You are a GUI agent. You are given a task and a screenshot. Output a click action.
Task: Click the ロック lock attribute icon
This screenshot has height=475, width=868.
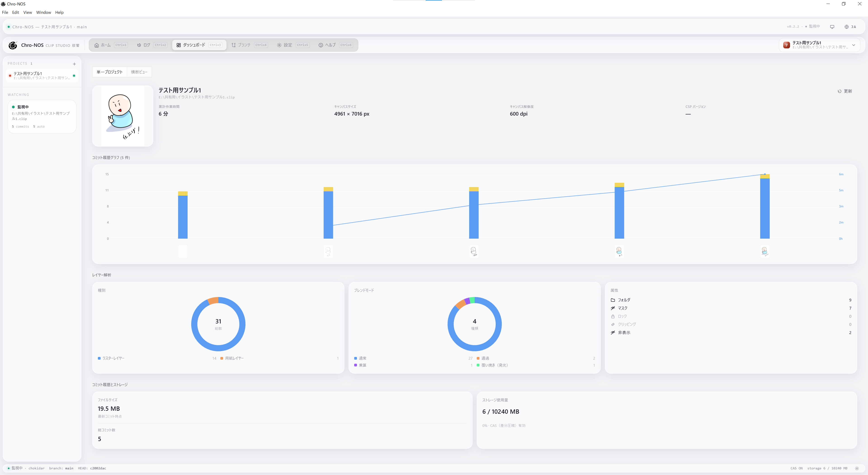click(613, 316)
